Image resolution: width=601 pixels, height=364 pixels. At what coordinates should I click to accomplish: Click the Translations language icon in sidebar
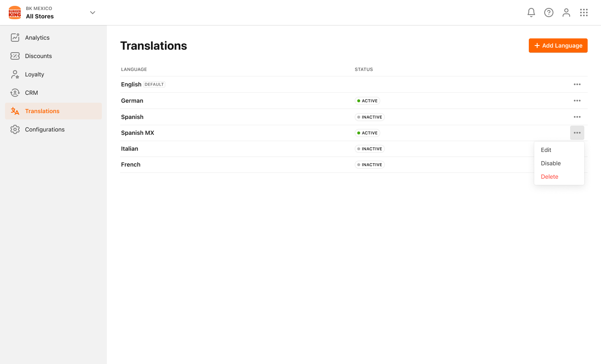[x=15, y=111]
